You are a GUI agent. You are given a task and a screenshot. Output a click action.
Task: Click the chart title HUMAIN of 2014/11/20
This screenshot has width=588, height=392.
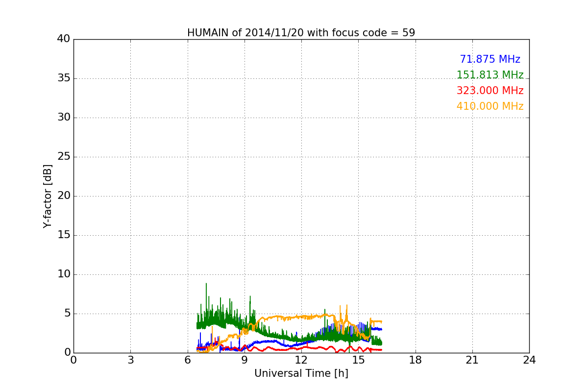[301, 33]
